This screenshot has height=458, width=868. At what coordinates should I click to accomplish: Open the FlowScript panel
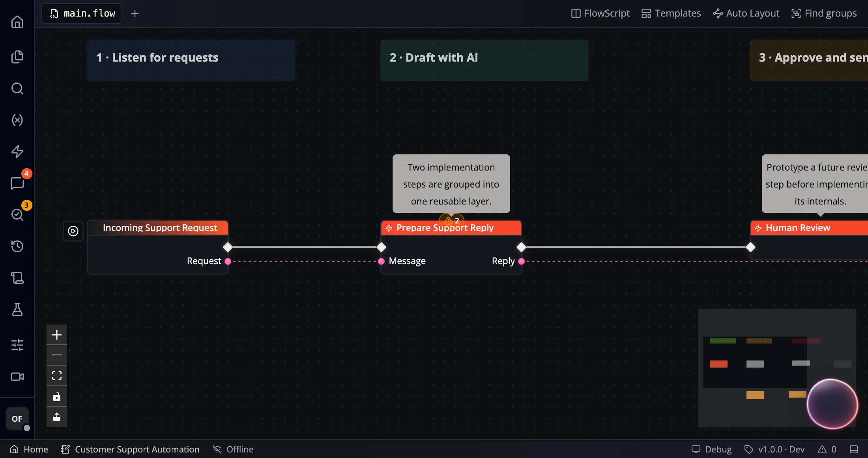[600, 13]
